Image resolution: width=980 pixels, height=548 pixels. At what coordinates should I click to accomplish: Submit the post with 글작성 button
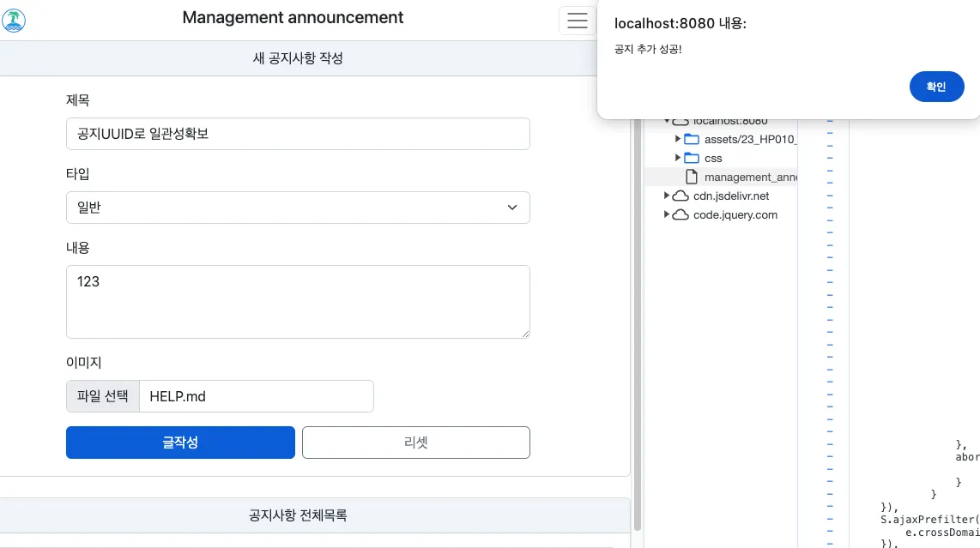[x=180, y=443]
